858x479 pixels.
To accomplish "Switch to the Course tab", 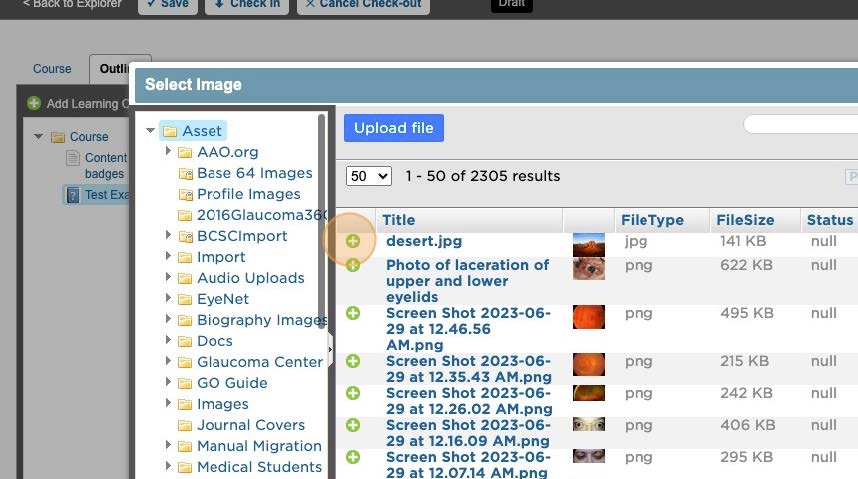I will [52, 69].
